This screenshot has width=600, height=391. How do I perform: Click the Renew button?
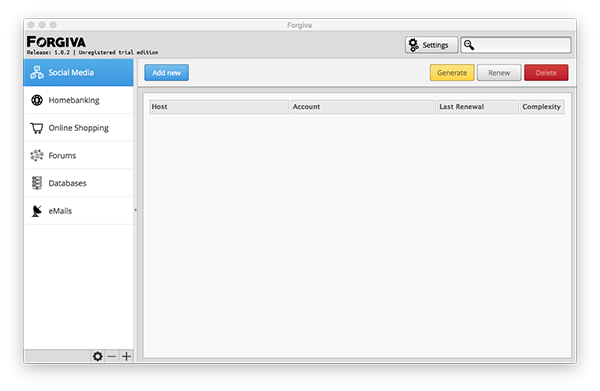[x=499, y=73]
